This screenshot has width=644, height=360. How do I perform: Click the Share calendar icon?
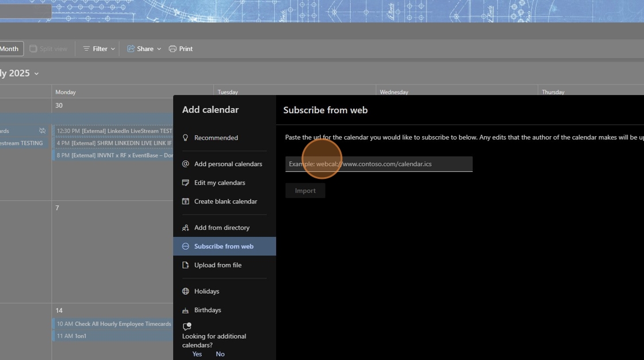[131, 49]
